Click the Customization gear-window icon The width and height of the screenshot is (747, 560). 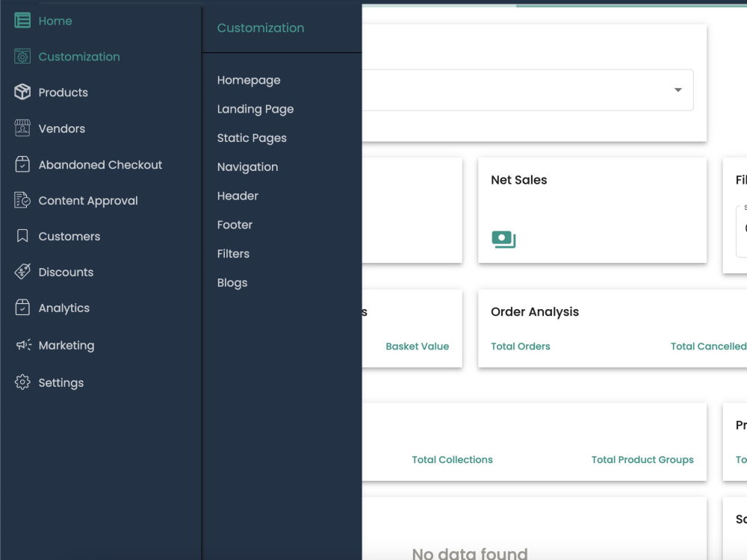[22, 57]
